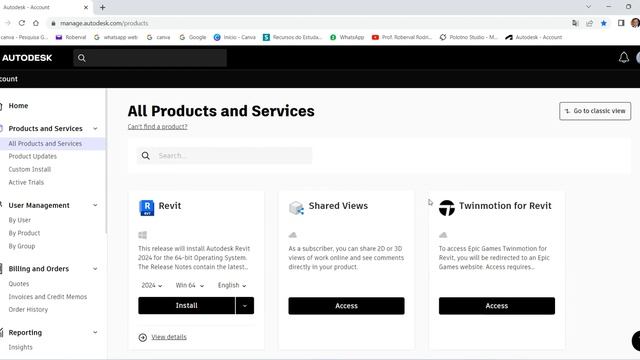This screenshot has width=640, height=360.
Task: Select Product Updates in sidebar
Action: 33,156
